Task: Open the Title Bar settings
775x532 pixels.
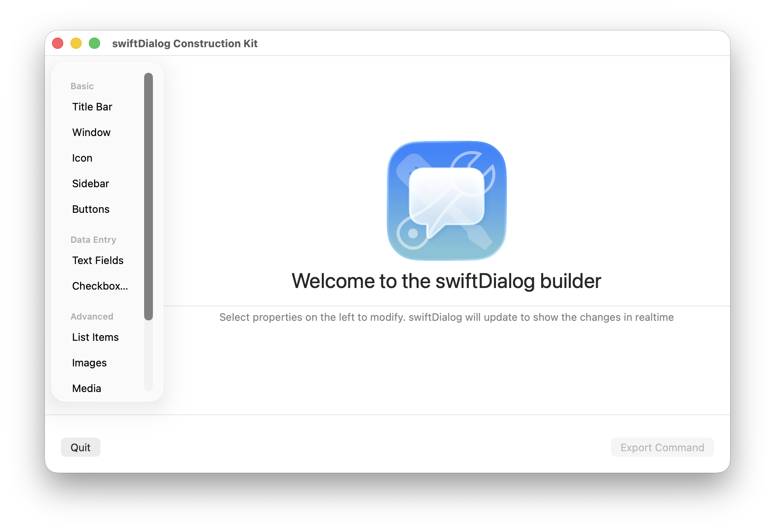Action: tap(92, 107)
